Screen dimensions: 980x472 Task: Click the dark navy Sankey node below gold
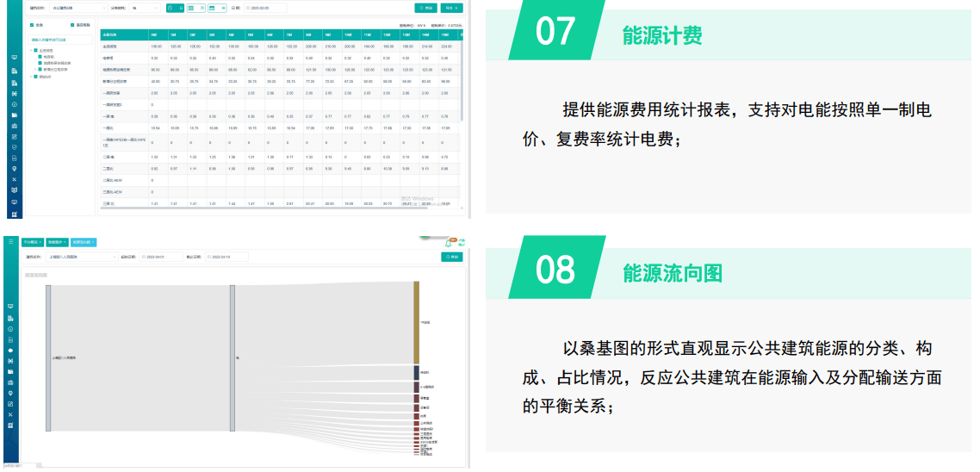tap(416, 373)
